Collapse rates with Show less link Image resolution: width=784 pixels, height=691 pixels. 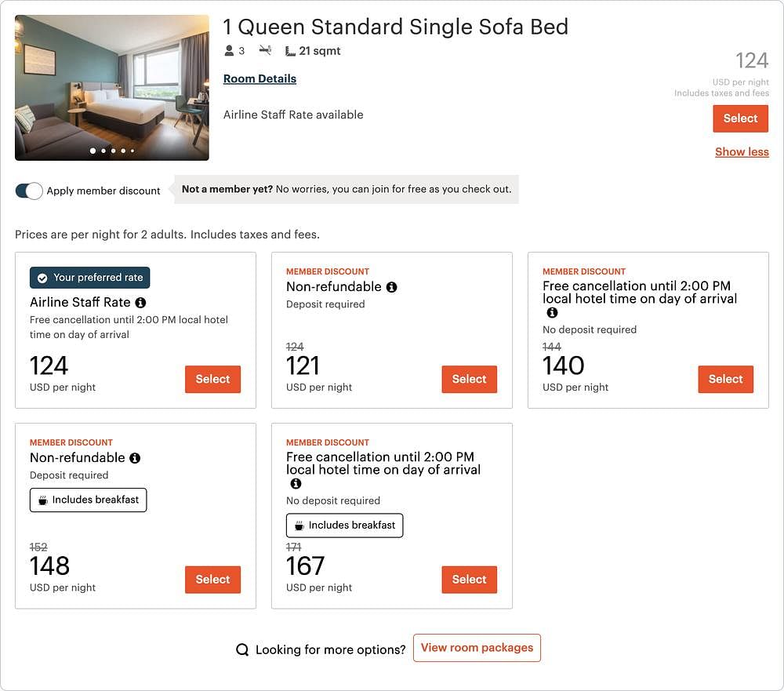[x=742, y=151]
